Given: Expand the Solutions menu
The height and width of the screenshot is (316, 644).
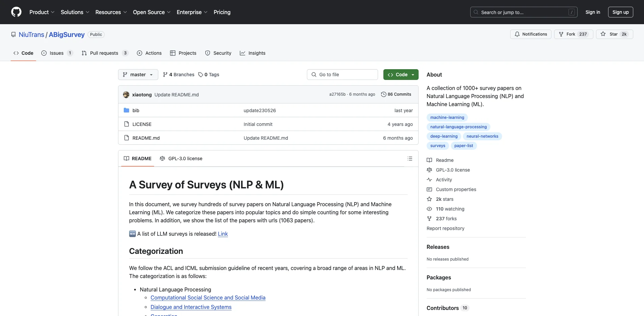Looking at the screenshot, I should coord(75,12).
